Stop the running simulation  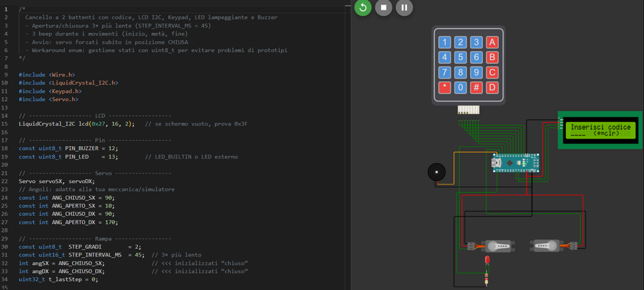pyautogui.click(x=384, y=8)
